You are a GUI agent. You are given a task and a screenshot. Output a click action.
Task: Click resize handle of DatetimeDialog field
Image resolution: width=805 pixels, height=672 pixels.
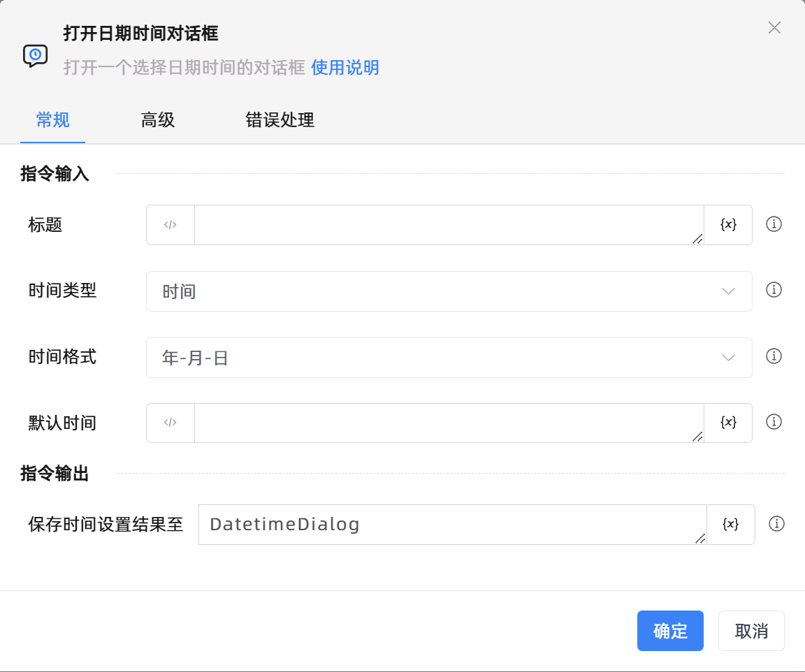click(x=700, y=539)
